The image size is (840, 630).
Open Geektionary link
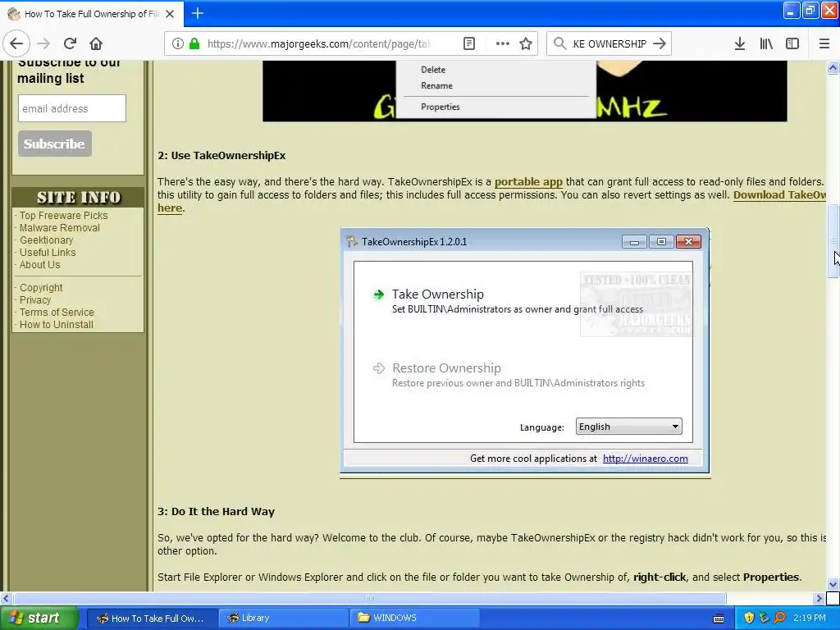(x=46, y=240)
